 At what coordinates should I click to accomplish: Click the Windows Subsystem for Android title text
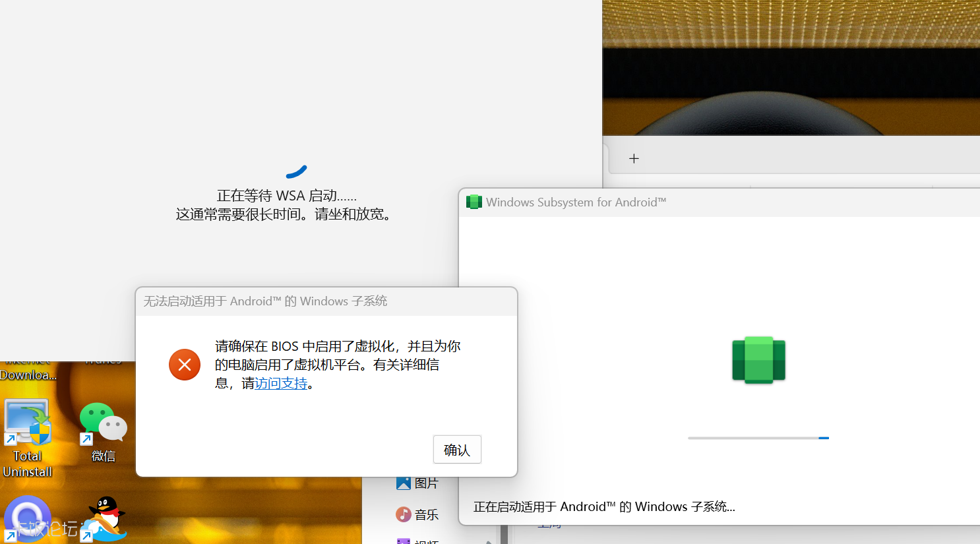(x=576, y=202)
